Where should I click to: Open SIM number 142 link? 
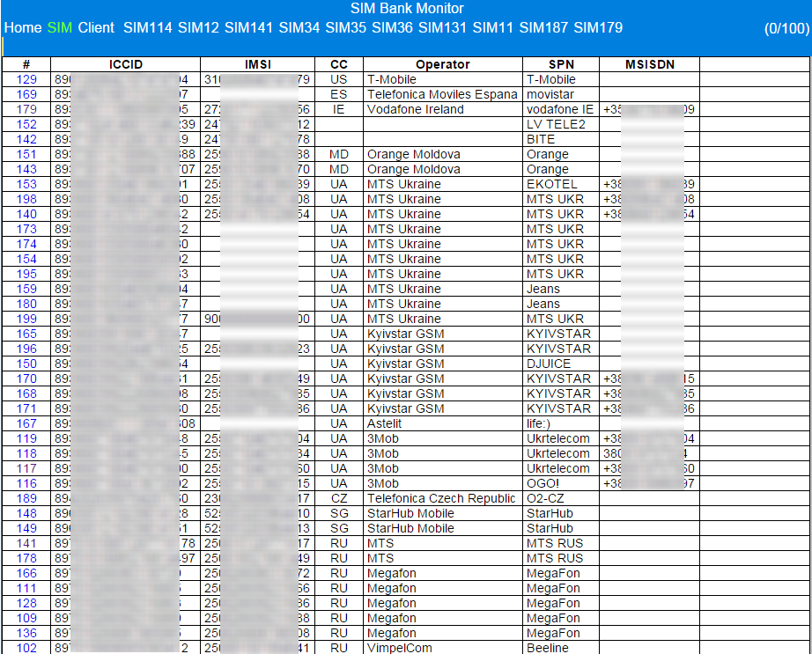click(26, 139)
